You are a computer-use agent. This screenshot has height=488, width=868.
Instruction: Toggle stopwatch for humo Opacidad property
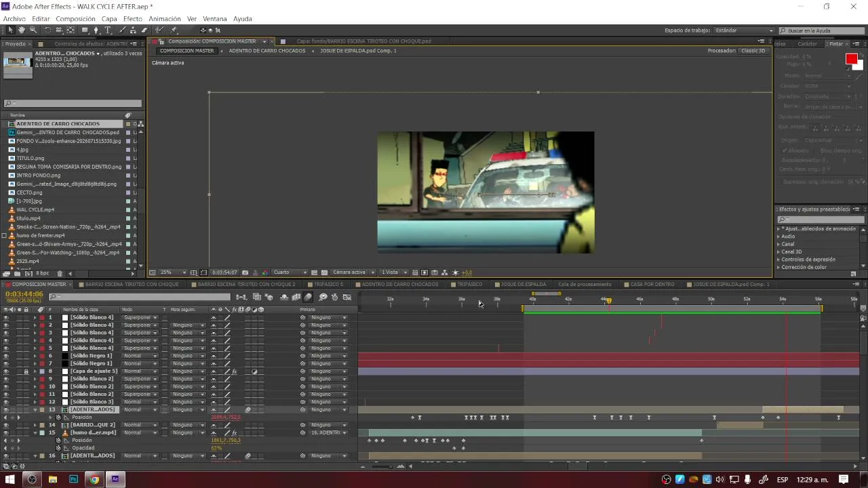pos(58,448)
